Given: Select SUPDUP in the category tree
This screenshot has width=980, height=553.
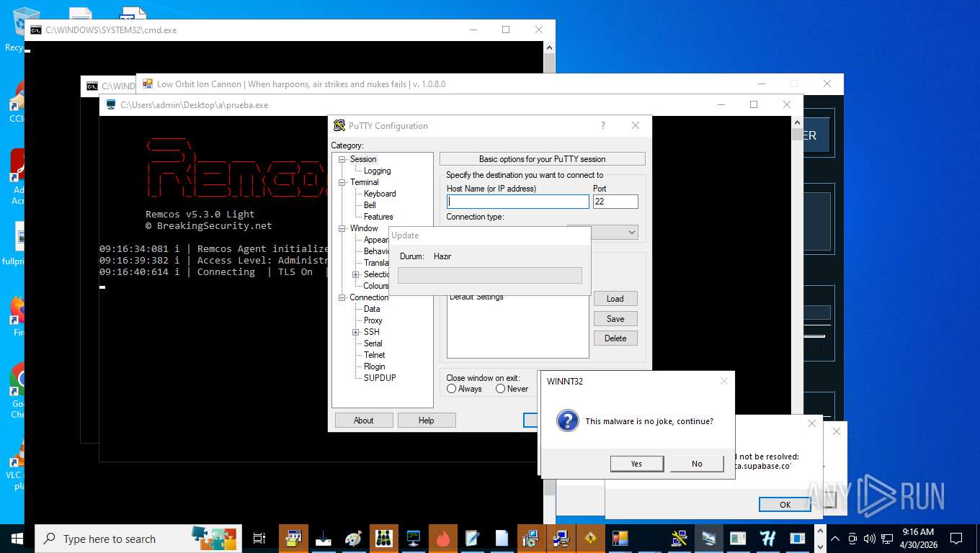Looking at the screenshot, I should 380,378.
